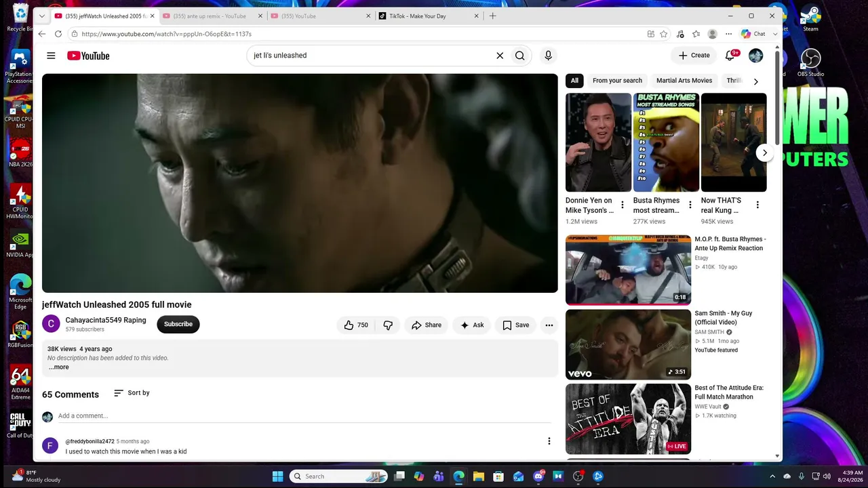This screenshot has width=868, height=488.
Task: Open the weather widget in taskbar
Action: pos(37,476)
